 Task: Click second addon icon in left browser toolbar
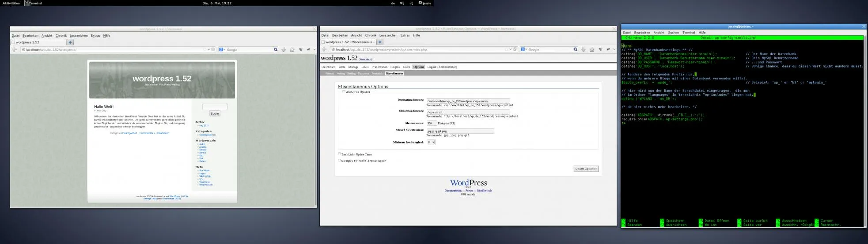308,50
